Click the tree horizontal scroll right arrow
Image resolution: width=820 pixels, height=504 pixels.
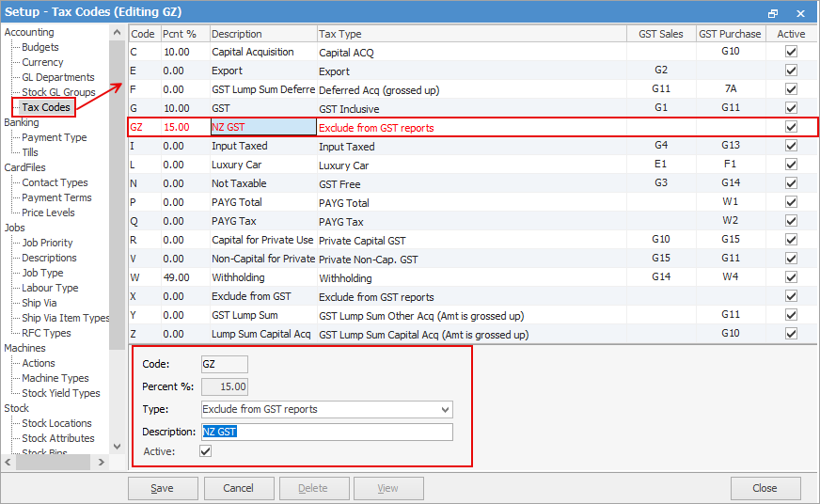[102, 463]
